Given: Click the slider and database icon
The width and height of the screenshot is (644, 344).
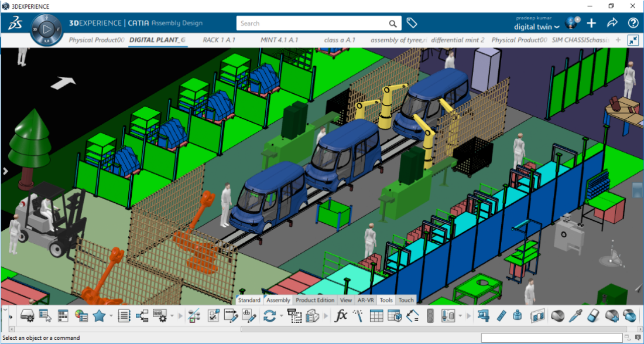Looking at the screenshot, I should pyautogui.click(x=447, y=316).
